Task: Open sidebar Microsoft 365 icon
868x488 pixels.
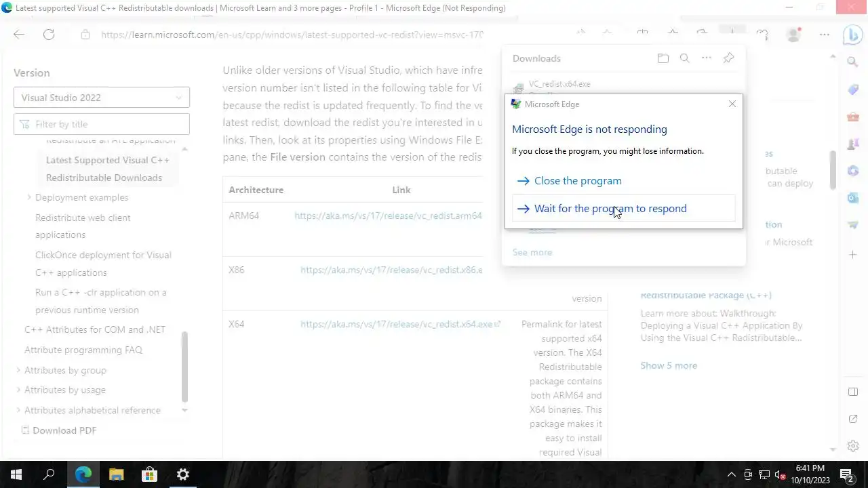Action: pyautogui.click(x=853, y=171)
